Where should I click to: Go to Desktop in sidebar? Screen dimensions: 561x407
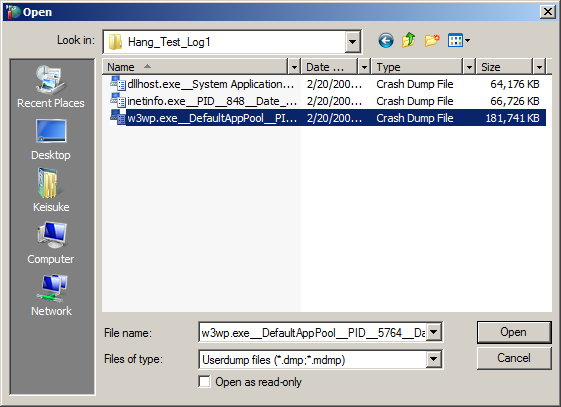point(51,140)
